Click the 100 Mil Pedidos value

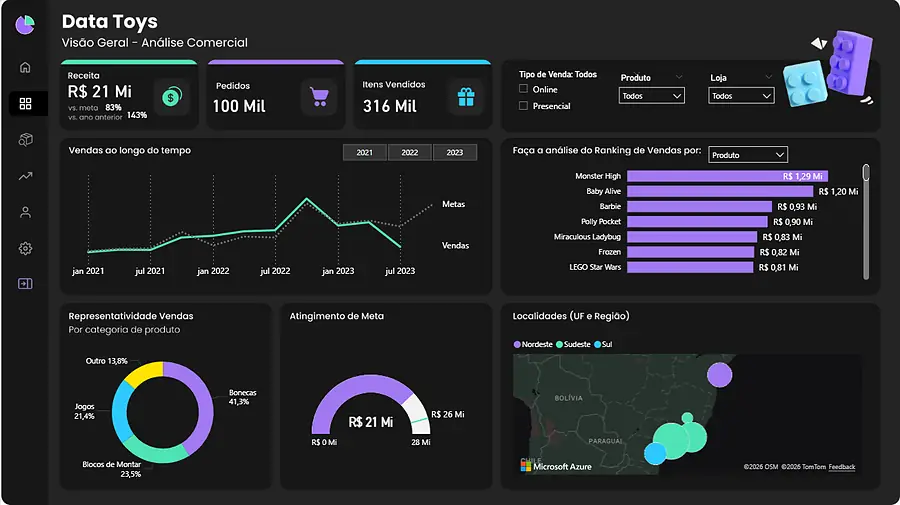click(239, 106)
